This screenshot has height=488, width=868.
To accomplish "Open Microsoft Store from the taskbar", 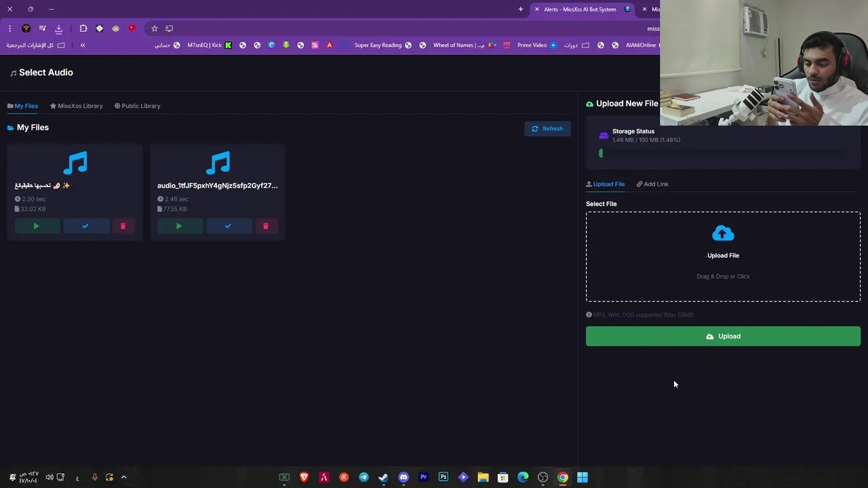I will [503, 477].
